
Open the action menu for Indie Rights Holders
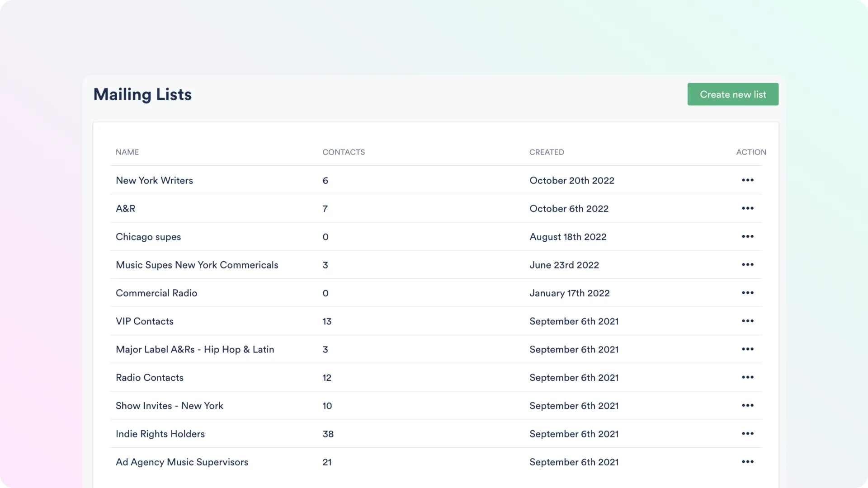click(x=748, y=433)
